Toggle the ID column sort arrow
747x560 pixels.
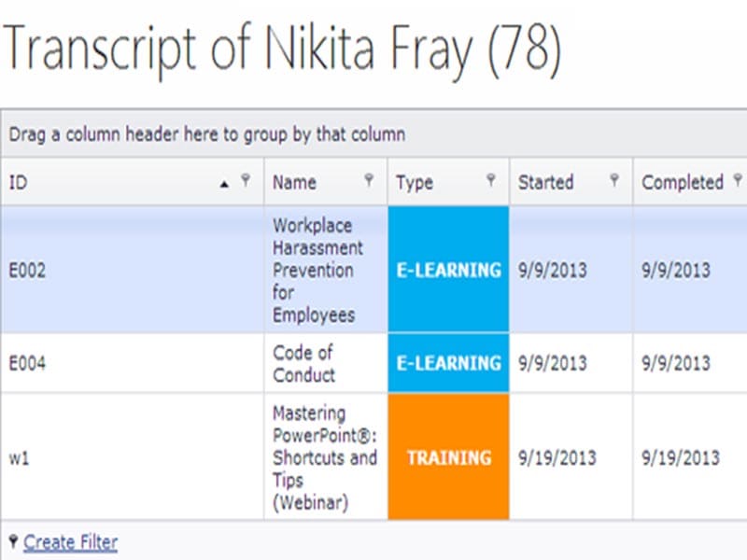click(224, 184)
